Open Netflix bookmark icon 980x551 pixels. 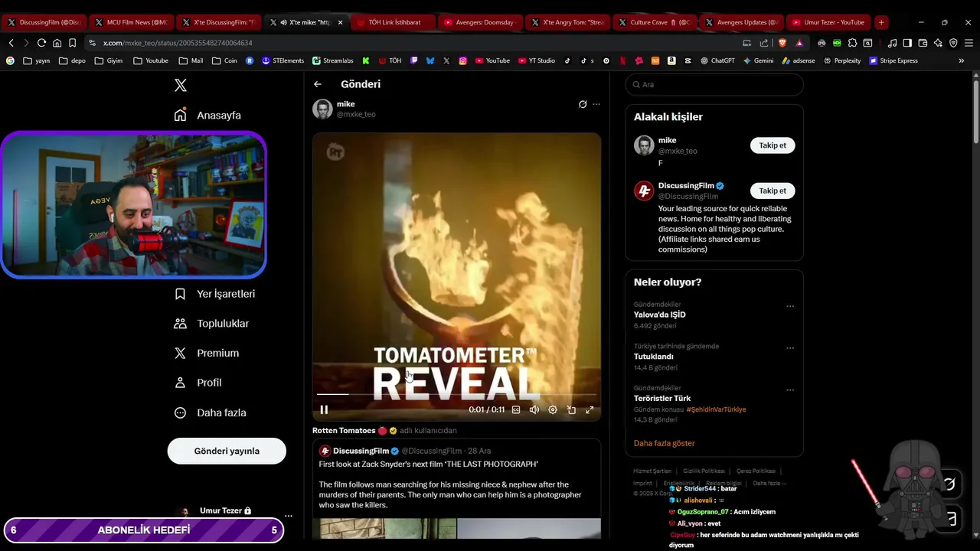(622, 60)
